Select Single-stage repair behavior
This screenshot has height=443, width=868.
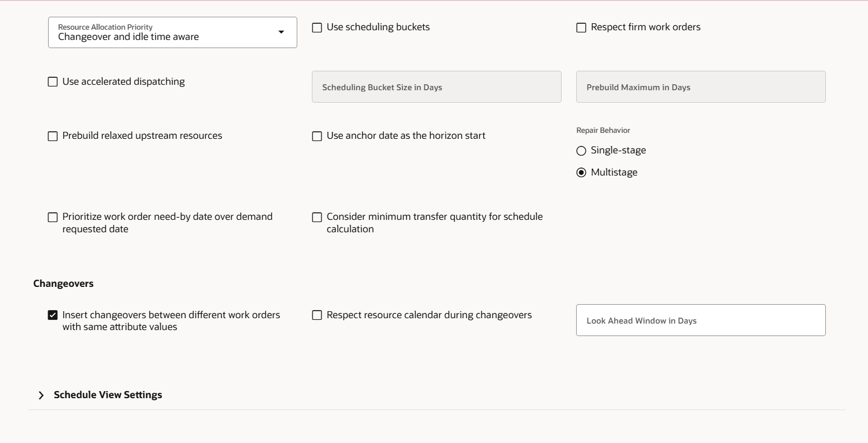click(582, 151)
